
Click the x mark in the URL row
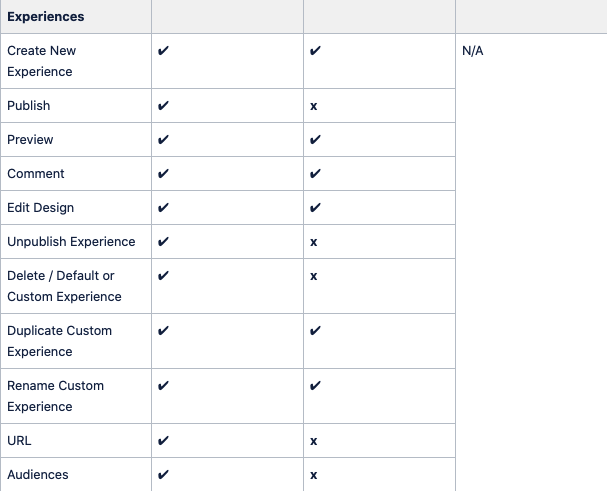click(314, 441)
